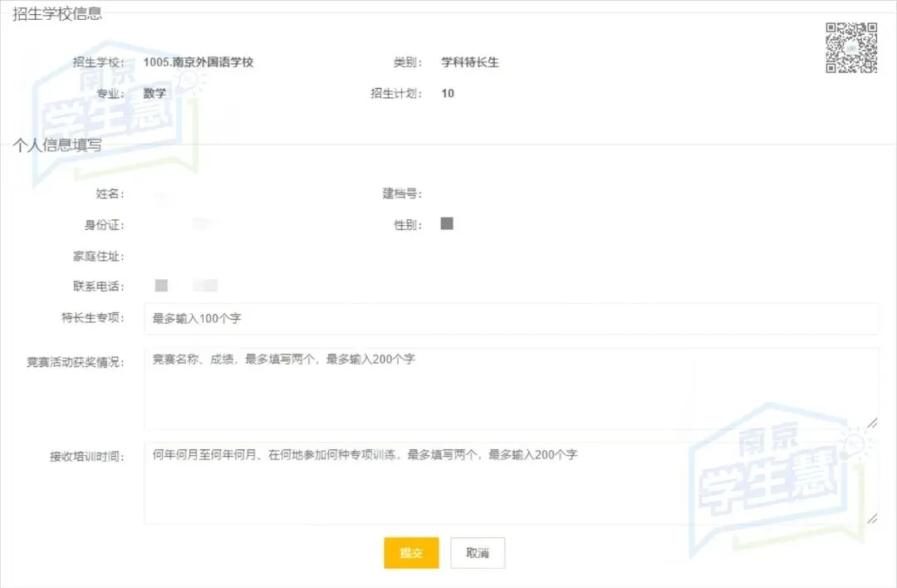Click inside the 接收培训时间 text area
This screenshot has height=588, width=897.
click(x=511, y=483)
